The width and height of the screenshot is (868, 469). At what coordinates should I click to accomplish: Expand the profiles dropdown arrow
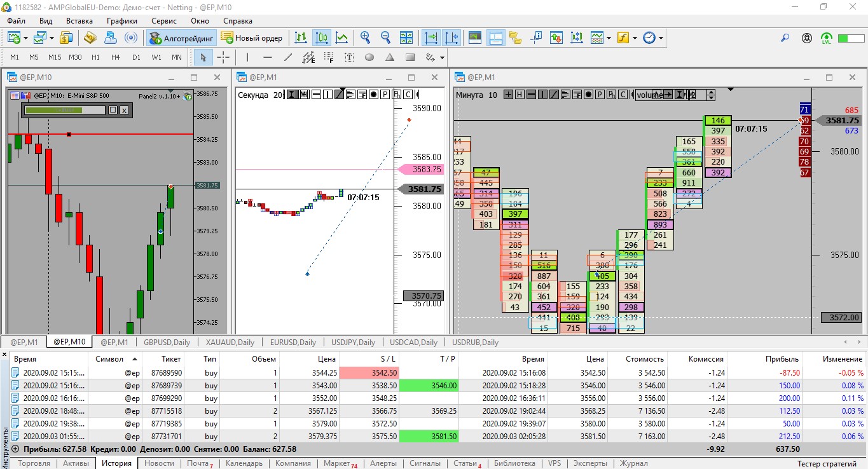coord(51,38)
